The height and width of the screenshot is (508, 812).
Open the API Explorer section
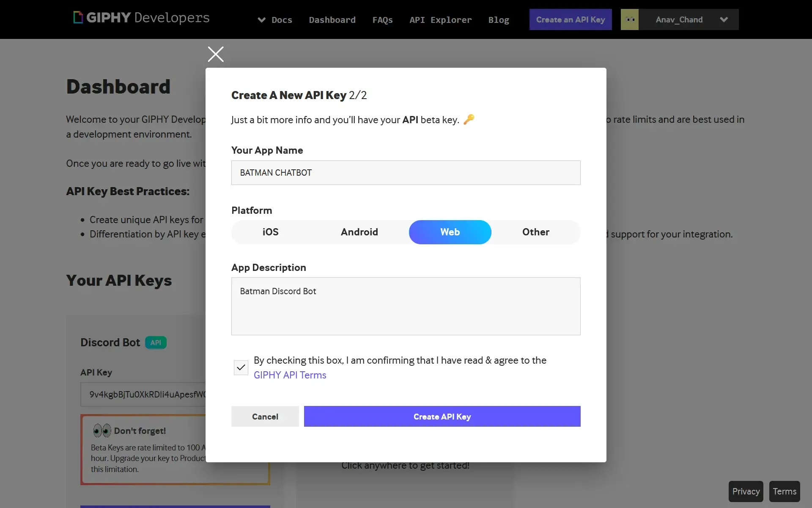(440, 20)
